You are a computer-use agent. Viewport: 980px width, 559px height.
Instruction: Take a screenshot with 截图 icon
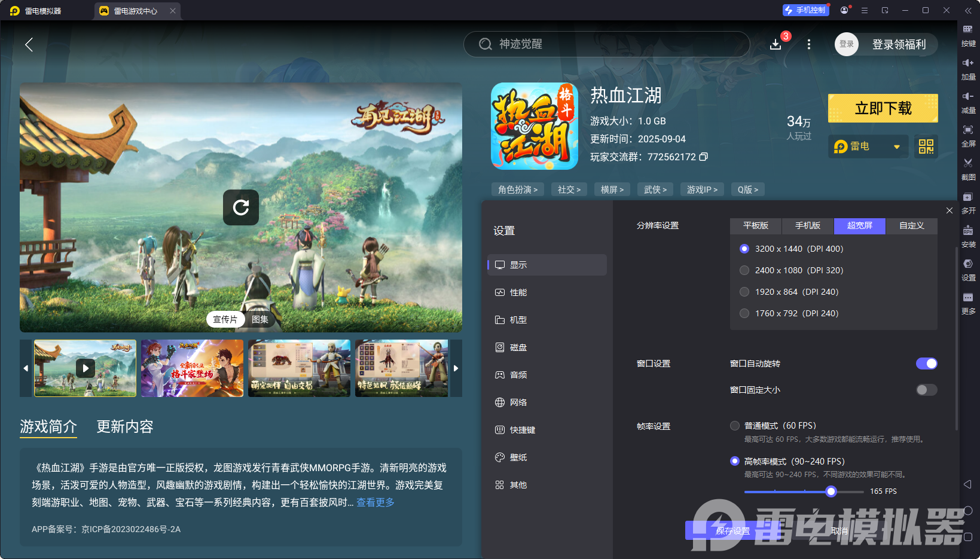click(968, 170)
